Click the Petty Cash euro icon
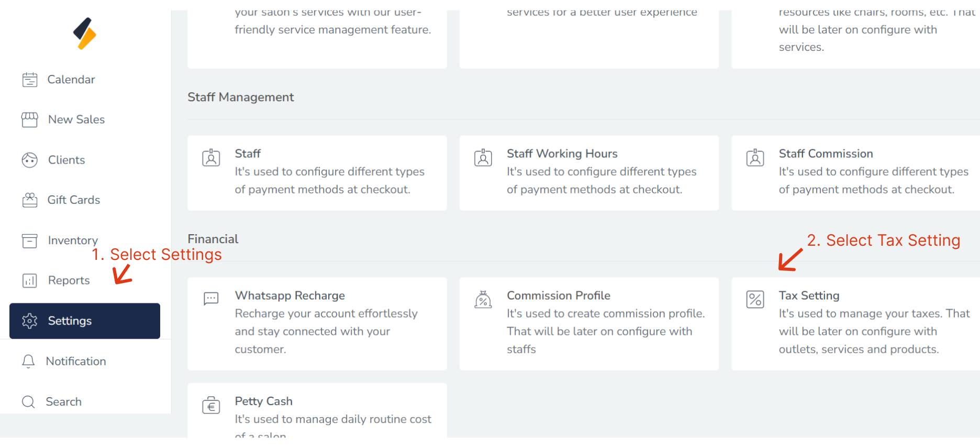Viewport: 980px width, 448px height. coord(211,405)
